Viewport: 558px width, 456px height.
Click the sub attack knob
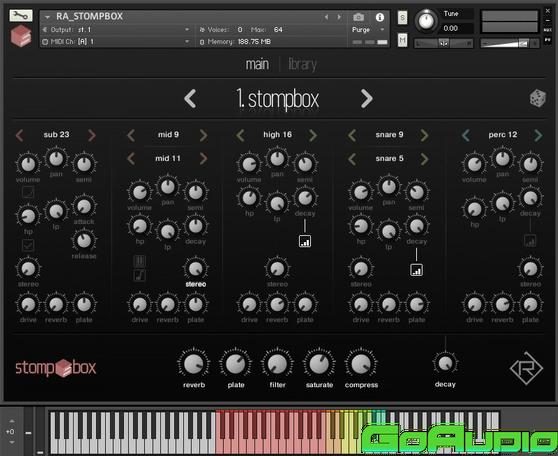tap(84, 206)
